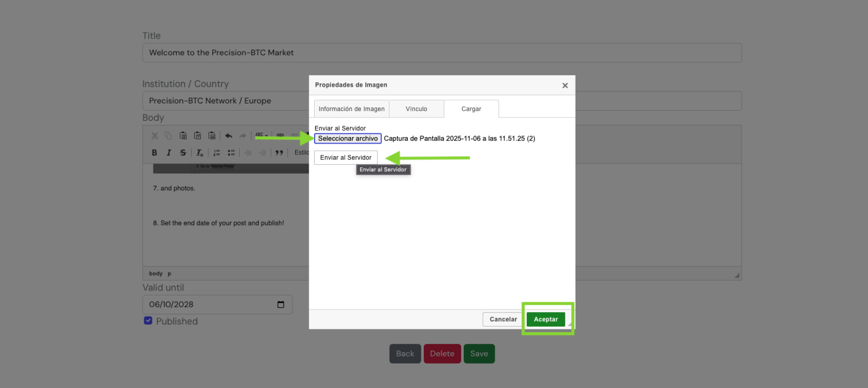Close the Propiedades de Imagen dialog
Viewport: 868px width, 388px height.
coord(565,86)
